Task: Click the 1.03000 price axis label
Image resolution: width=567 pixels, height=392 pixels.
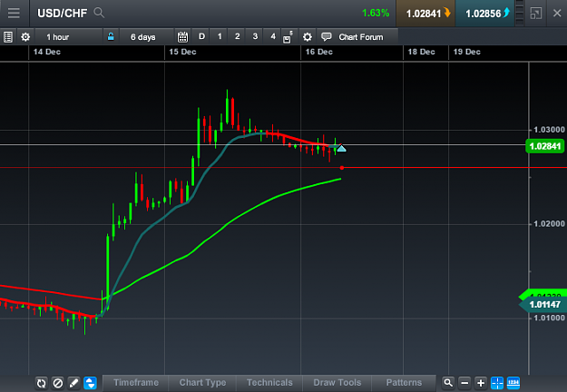Action: coord(549,130)
